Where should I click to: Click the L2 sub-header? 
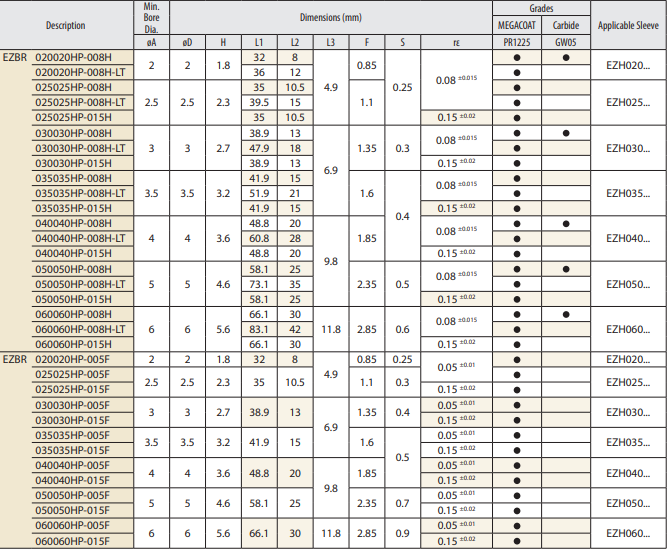[x=295, y=42]
